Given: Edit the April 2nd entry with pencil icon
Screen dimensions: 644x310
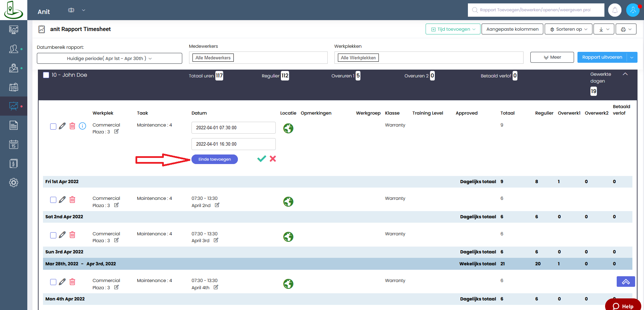Looking at the screenshot, I should (62, 200).
